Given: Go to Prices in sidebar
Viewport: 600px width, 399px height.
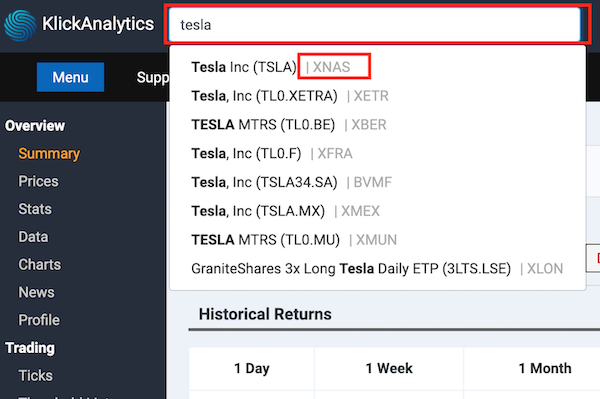Looking at the screenshot, I should 38,181.
